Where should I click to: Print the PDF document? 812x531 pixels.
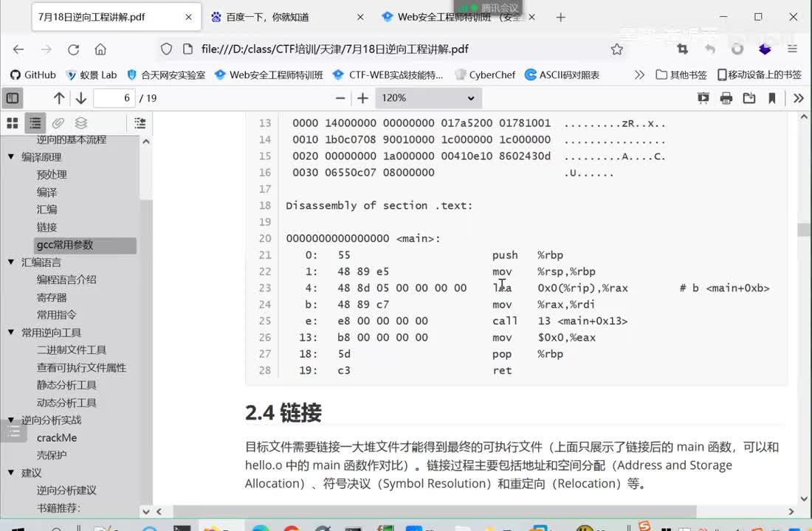coord(726,98)
